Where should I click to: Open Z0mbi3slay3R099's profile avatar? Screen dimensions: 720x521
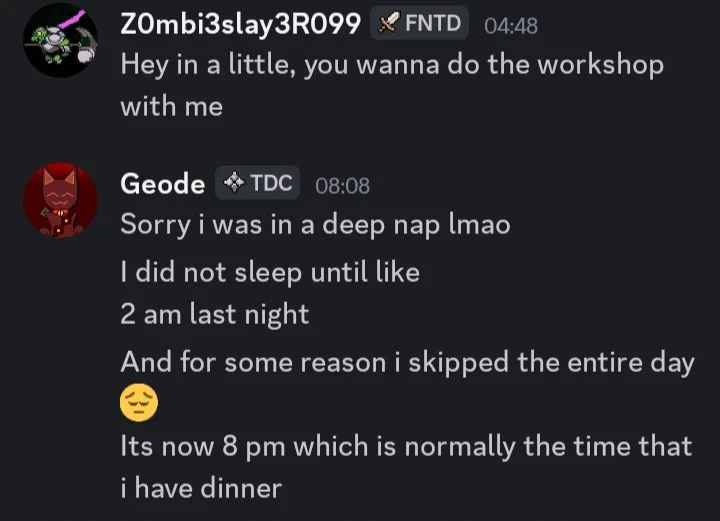tap(60, 40)
